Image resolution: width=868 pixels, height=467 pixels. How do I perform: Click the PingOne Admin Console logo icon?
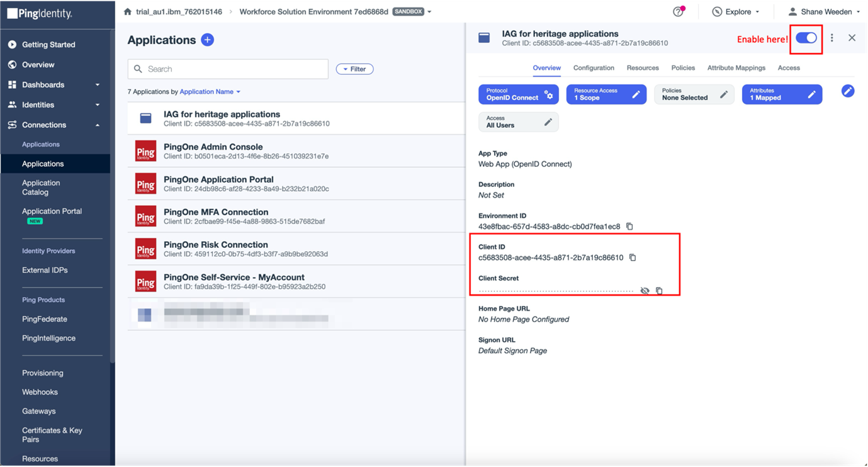[x=145, y=151]
